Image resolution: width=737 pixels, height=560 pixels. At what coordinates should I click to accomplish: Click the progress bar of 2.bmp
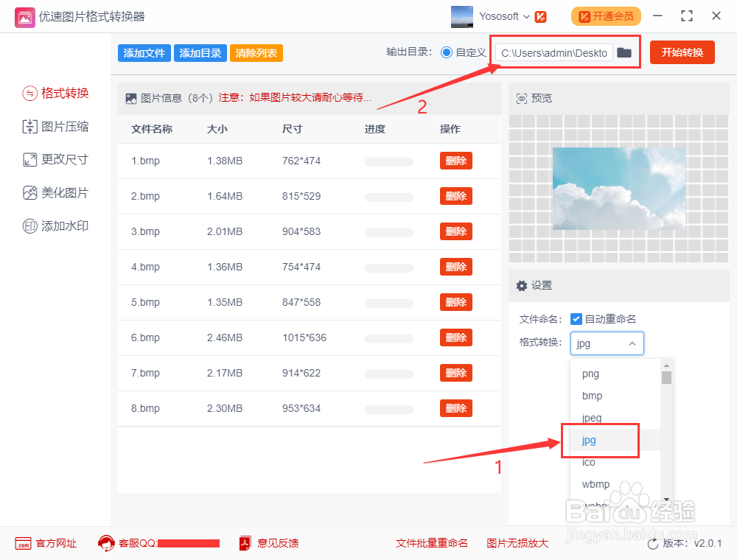coord(388,197)
